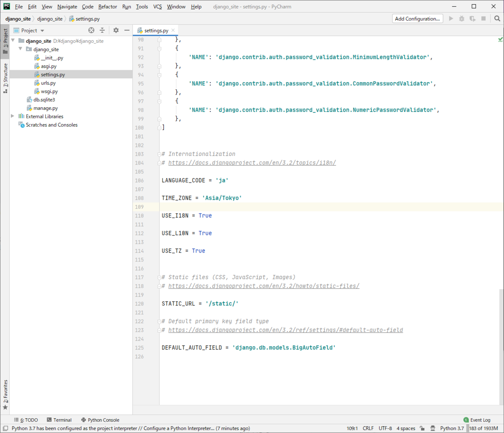Open the 7: Structure side tool window

[5, 78]
